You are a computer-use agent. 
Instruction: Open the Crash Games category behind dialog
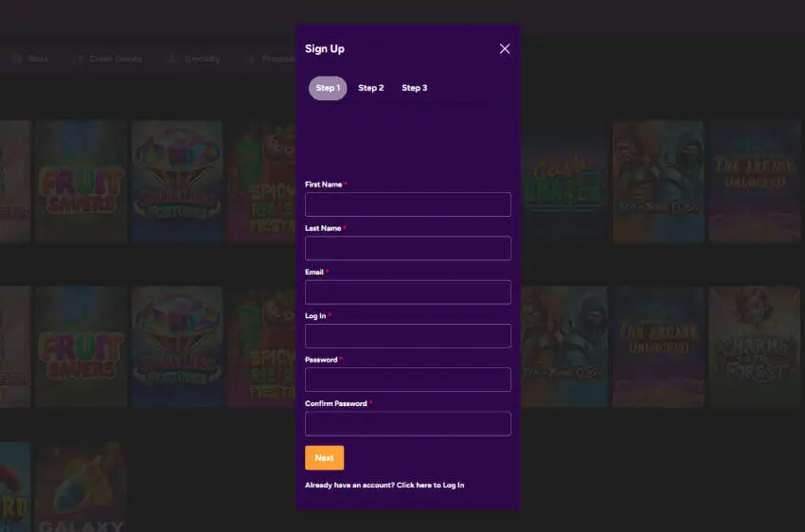coord(108,59)
